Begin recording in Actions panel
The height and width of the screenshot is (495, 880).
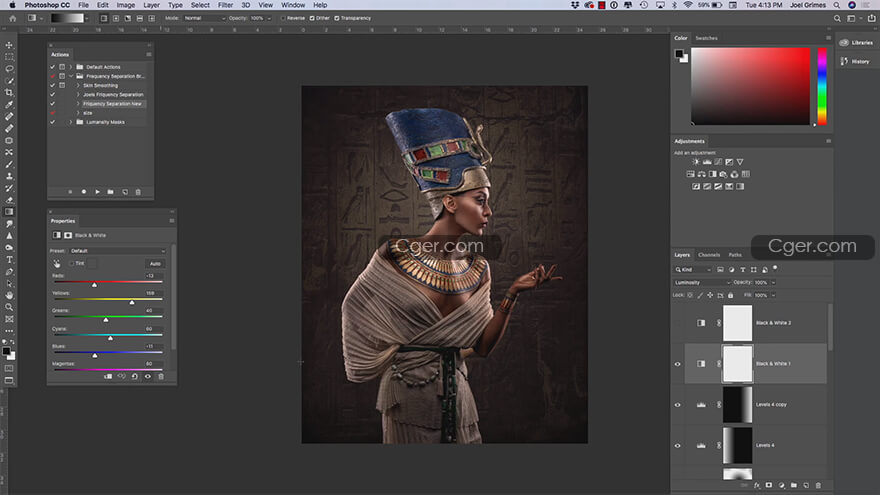point(84,192)
